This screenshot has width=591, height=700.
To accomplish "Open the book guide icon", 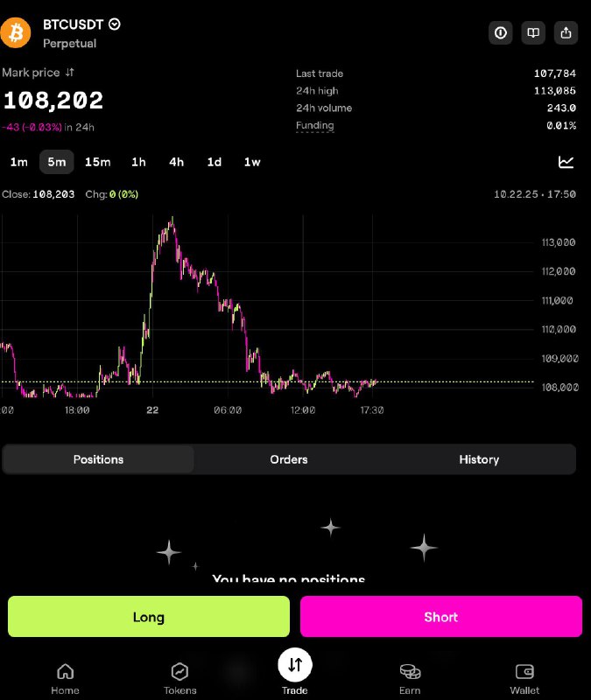I will (x=533, y=32).
